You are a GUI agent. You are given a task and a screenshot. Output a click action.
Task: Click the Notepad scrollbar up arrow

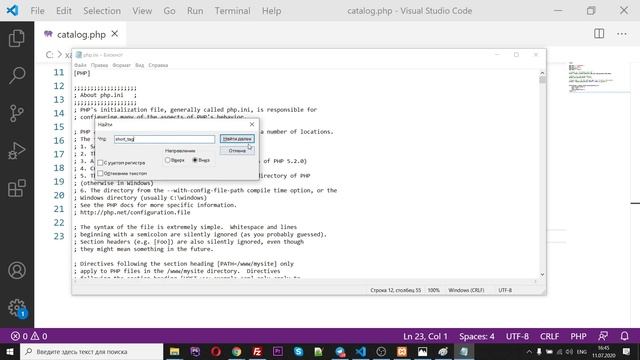[542, 73]
